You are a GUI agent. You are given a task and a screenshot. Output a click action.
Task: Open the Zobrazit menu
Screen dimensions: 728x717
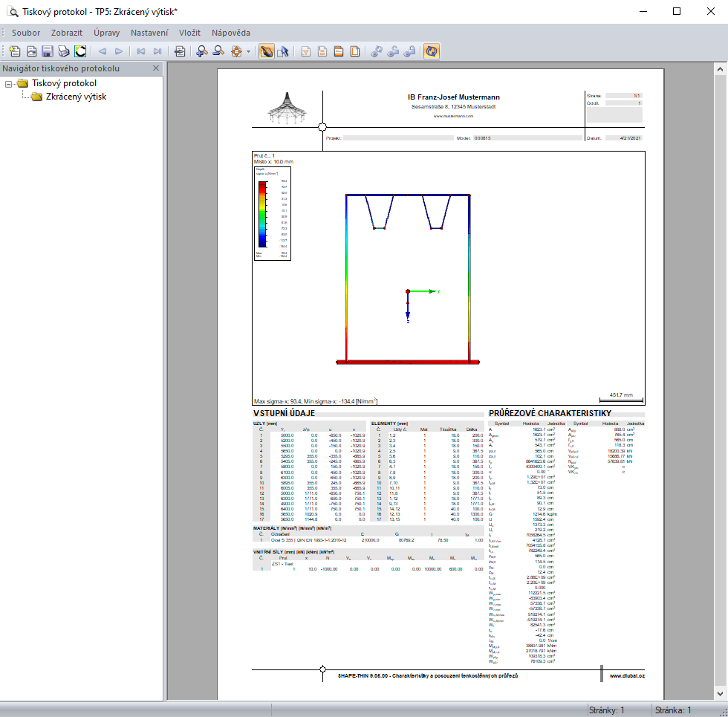tap(67, 33)
